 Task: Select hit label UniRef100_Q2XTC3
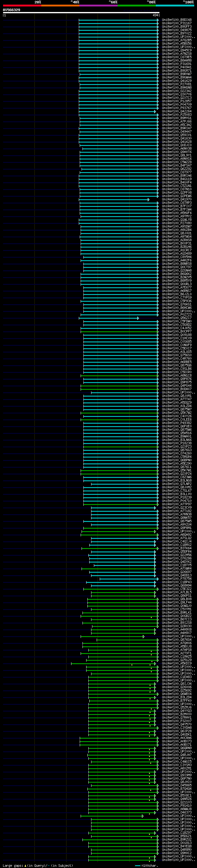click(x=177, y=98)
